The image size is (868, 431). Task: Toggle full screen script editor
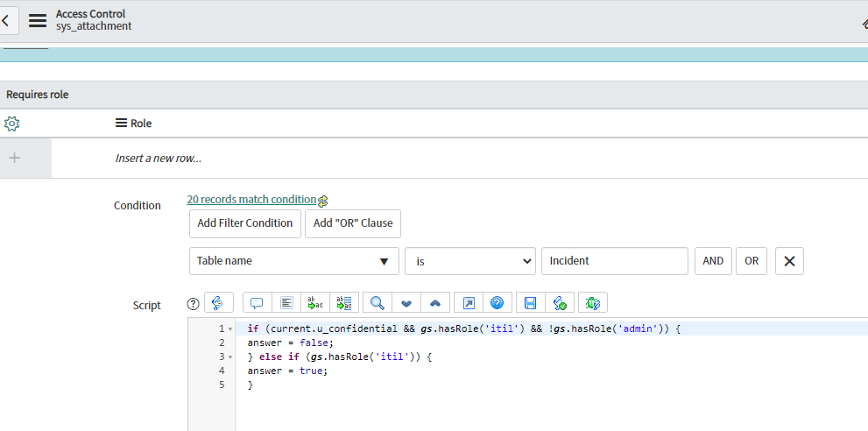tap(469, 302)
